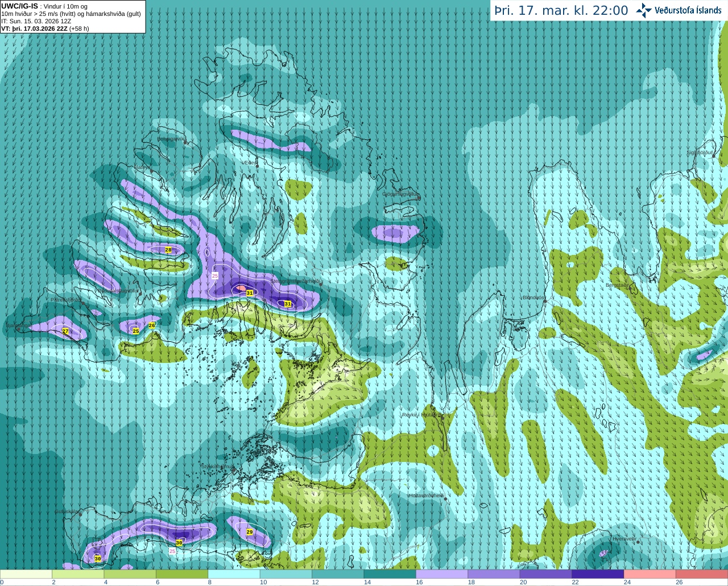Click the Reykir í Hrútafirði label
This screenshot has width=728, height=586.
[421, 415]
